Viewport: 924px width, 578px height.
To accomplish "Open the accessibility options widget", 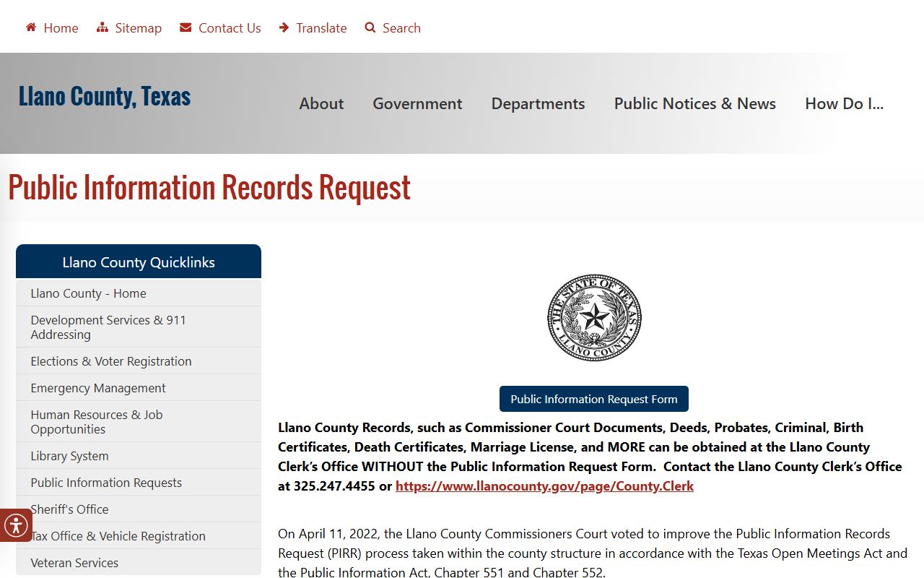I will pyautogui.click(x=16, y=525).
